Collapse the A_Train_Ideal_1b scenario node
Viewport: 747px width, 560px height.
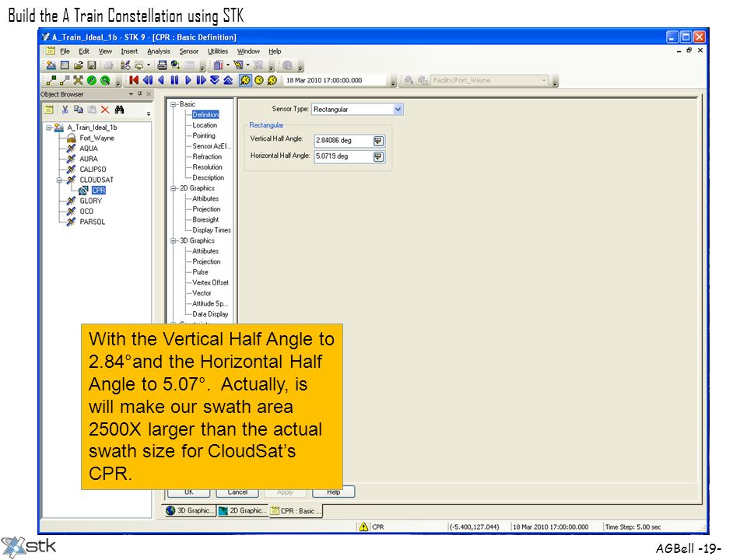48,128
